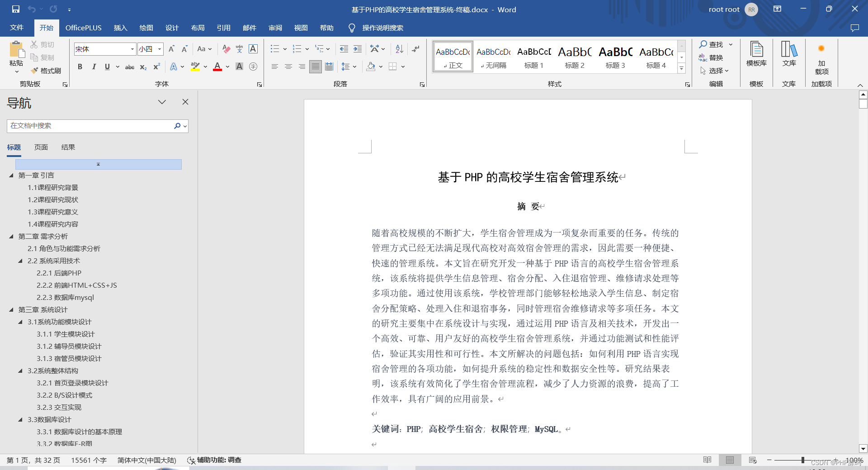This screenshot has width=868, height=470.
Task: Click the search magnifier in navigation box
Action: point(177,126)
